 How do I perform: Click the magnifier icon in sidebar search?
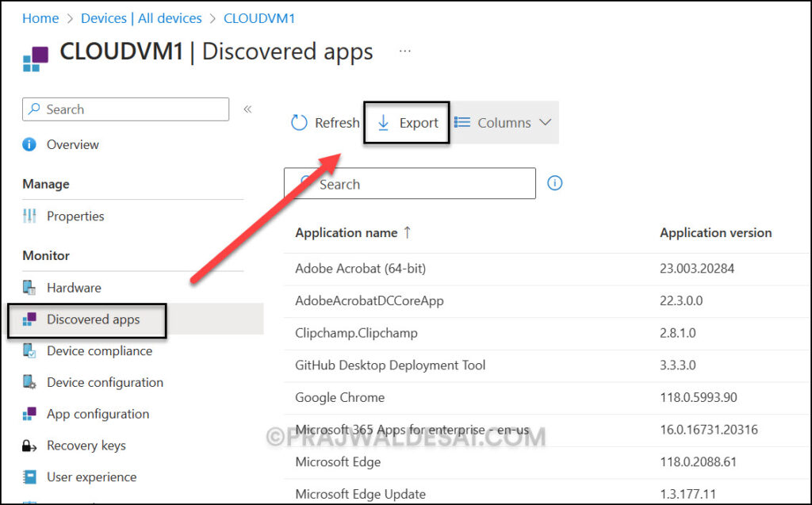point(34,109)
